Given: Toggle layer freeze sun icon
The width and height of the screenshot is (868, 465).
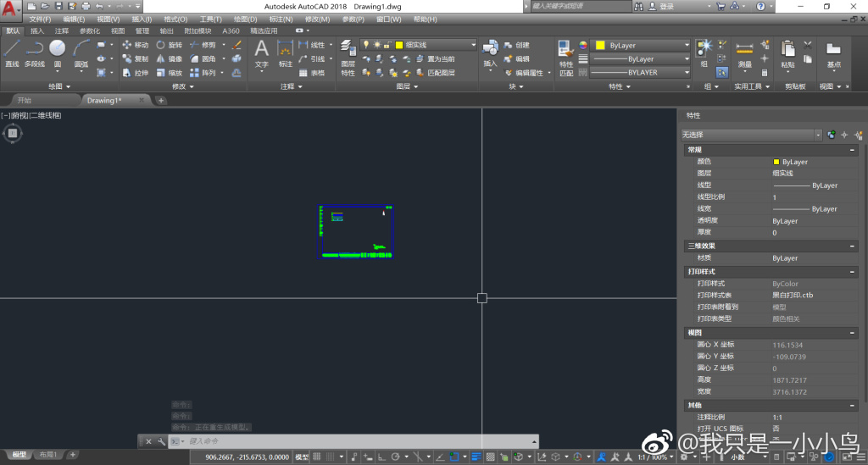Looking at the screenshot, I should (377, 45).
